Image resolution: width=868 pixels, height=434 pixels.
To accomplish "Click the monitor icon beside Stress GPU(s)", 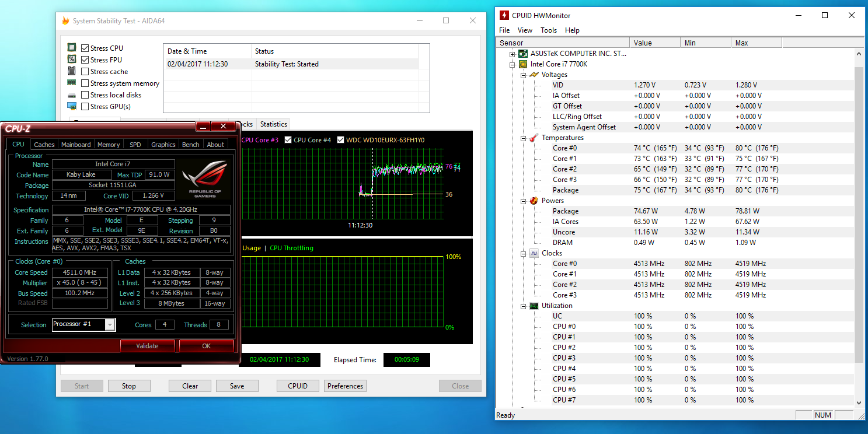I will 72,106.
